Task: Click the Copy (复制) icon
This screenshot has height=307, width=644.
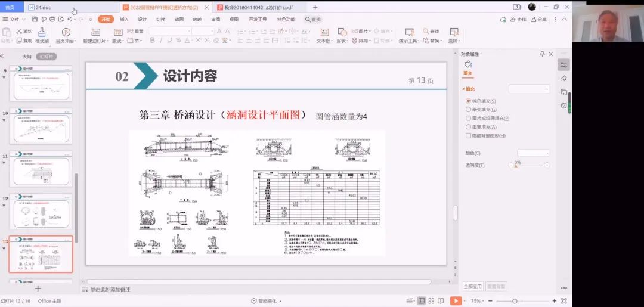Action: (x=19, y=41)
